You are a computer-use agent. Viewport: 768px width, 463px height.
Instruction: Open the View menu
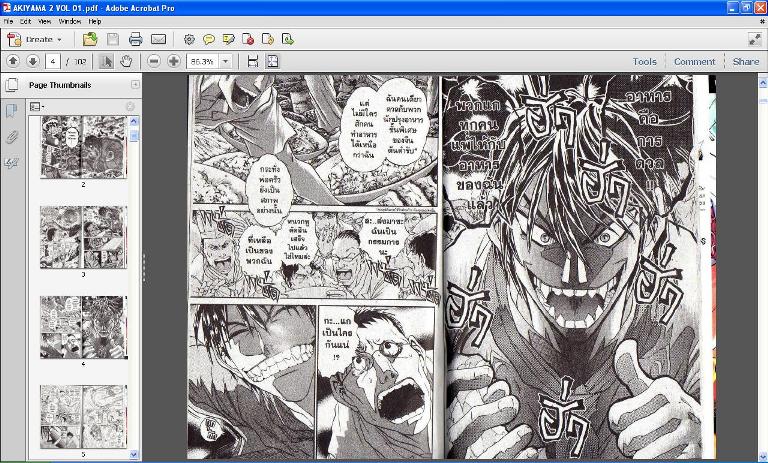[x=45, y=22]
